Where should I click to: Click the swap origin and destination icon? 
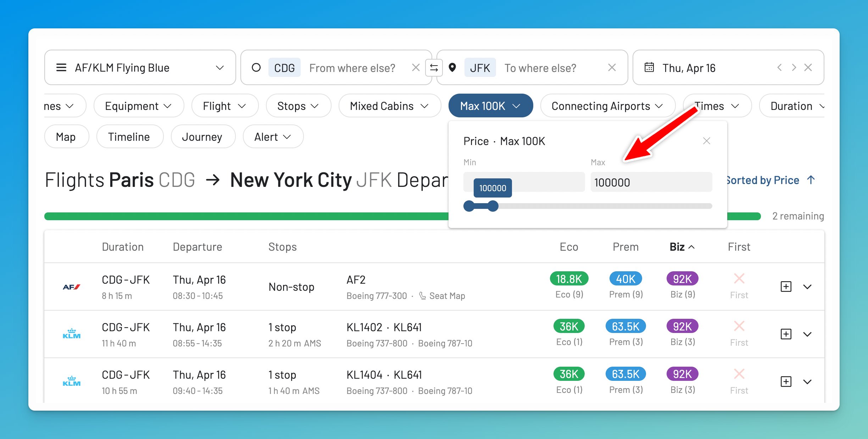tap(434, 67)
